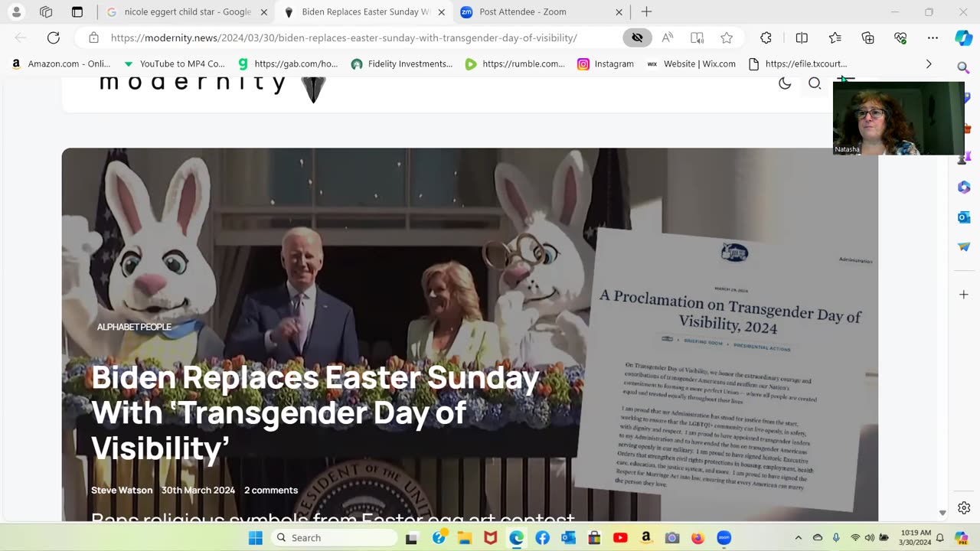This screenshot has width=980, height=551.
Task: Open the notification bell icon
Action: (940, 538)
